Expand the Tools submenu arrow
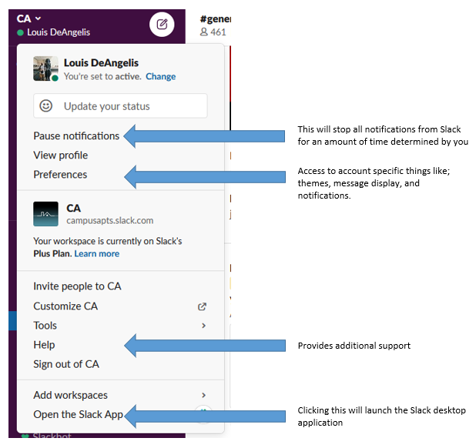Screen dimensions: 476x448 coord(203,326)
